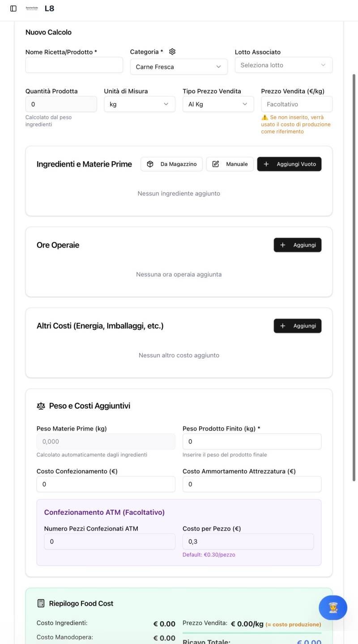Click the Peso Prodotto Finito field
358x644 pixels.
[251, 442]
